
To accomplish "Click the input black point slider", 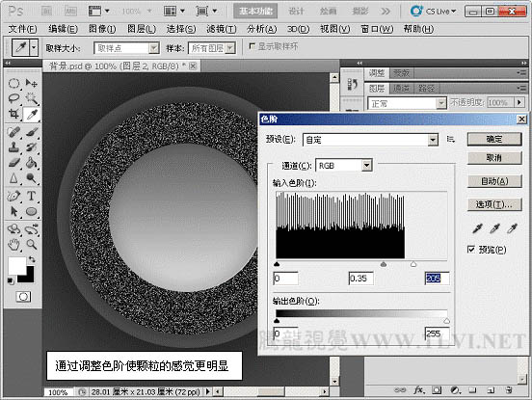I will (x=277, y=264).
